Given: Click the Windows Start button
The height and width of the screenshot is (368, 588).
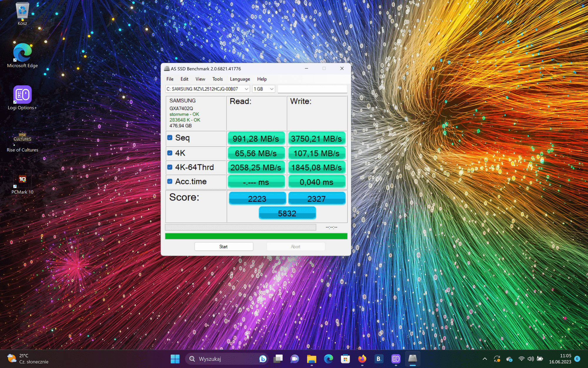Looking at the screenshot, I should click(x=175, y=359).
